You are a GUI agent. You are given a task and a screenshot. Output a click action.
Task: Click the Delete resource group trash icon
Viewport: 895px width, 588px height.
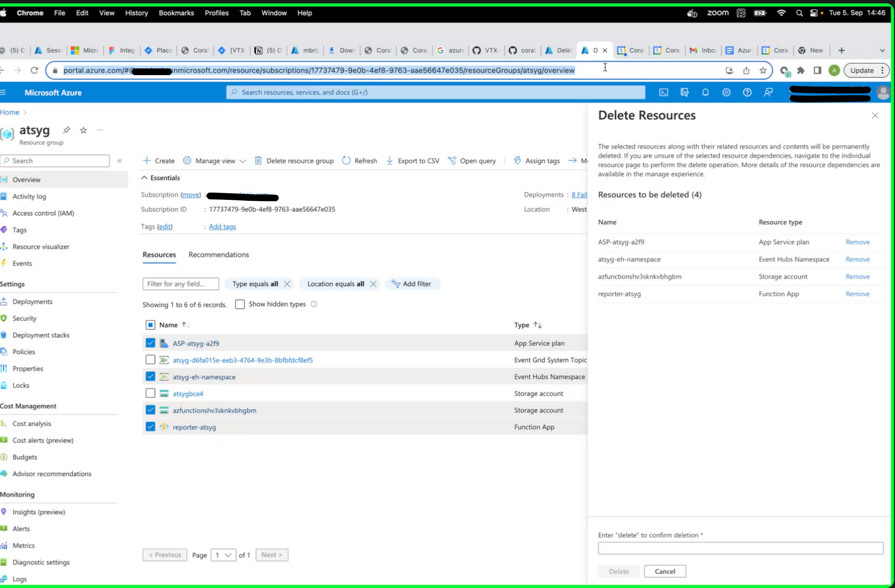259,161
